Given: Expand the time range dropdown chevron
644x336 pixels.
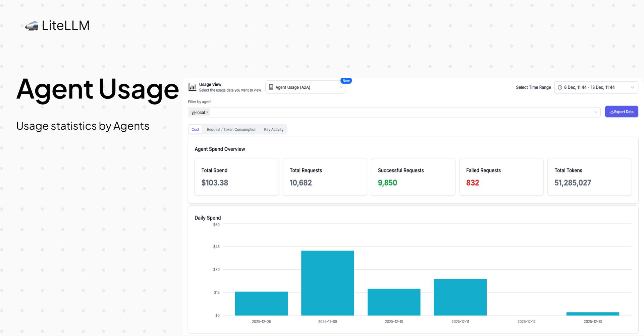Looking at the screenshot, I should [632, 87].
